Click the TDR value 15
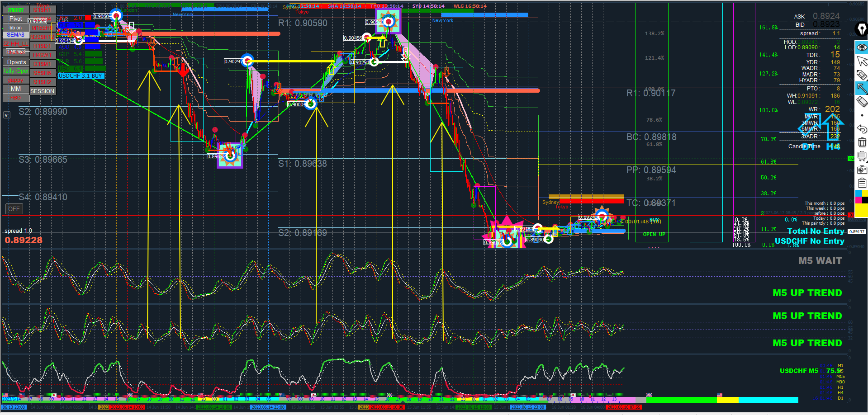 (x=835, y=54)
